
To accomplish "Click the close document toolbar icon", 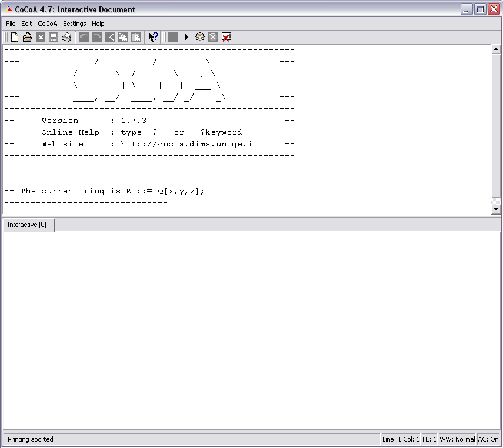I will click(41, 37).
